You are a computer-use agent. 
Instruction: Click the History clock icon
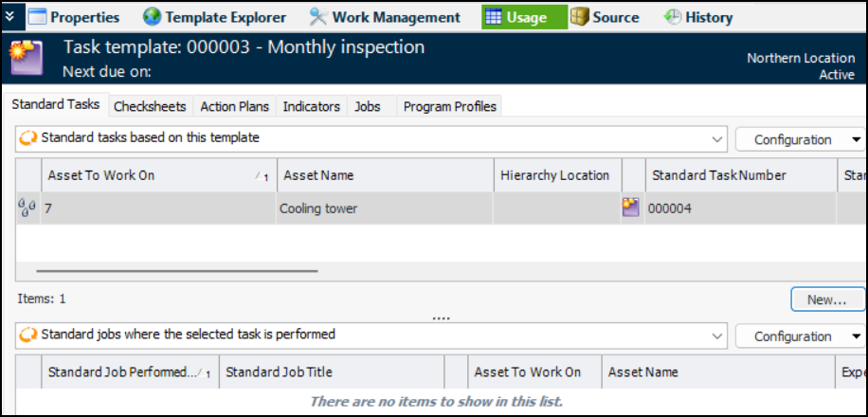(672, 17)
